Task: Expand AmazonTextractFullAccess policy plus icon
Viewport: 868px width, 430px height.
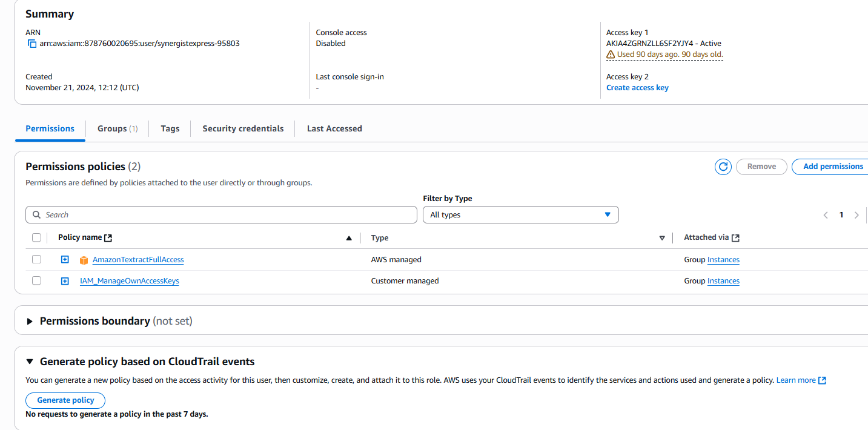Action: pos(65,260)
